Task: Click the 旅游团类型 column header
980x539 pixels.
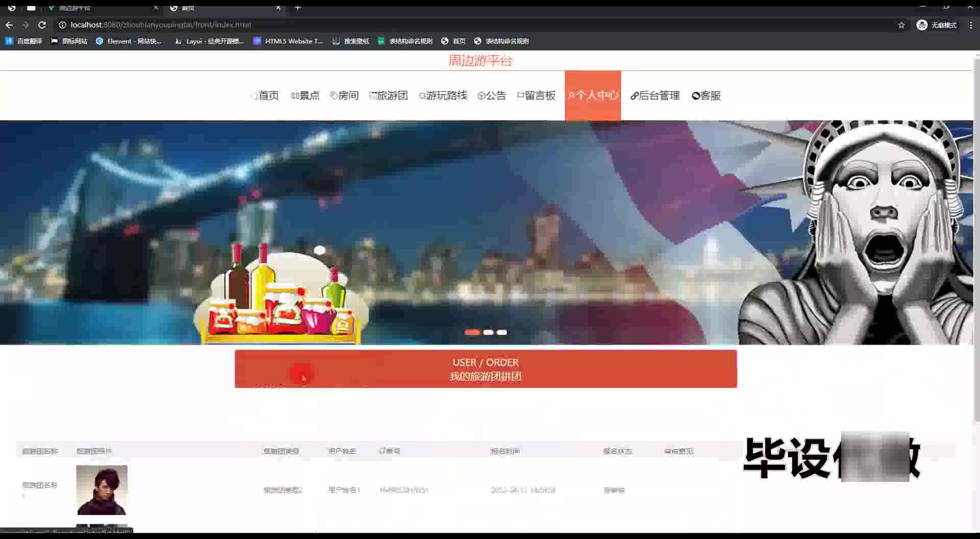Action: (281, 451)
